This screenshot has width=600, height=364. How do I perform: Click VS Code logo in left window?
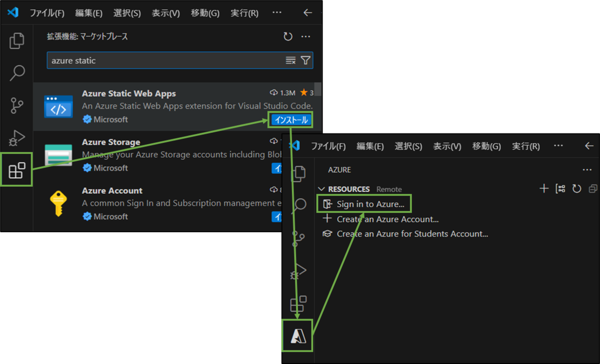click(x=13, y=13)
